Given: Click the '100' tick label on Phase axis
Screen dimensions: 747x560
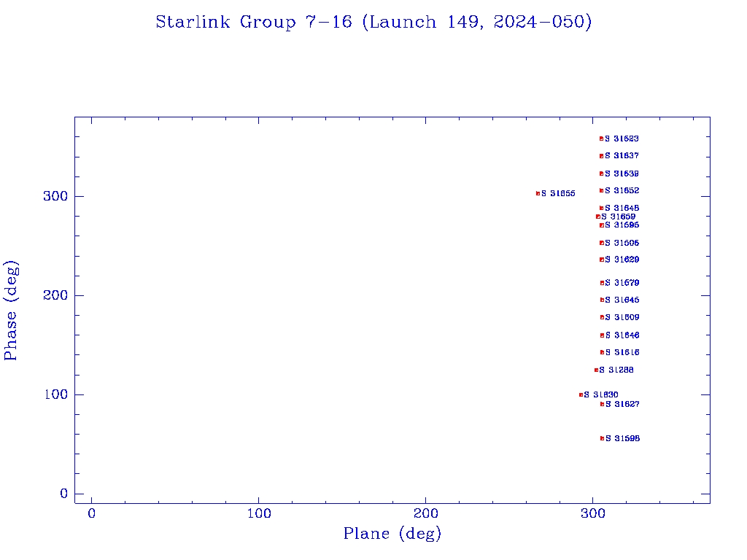Looking at the screenshot, I should [x=55, y=394].
